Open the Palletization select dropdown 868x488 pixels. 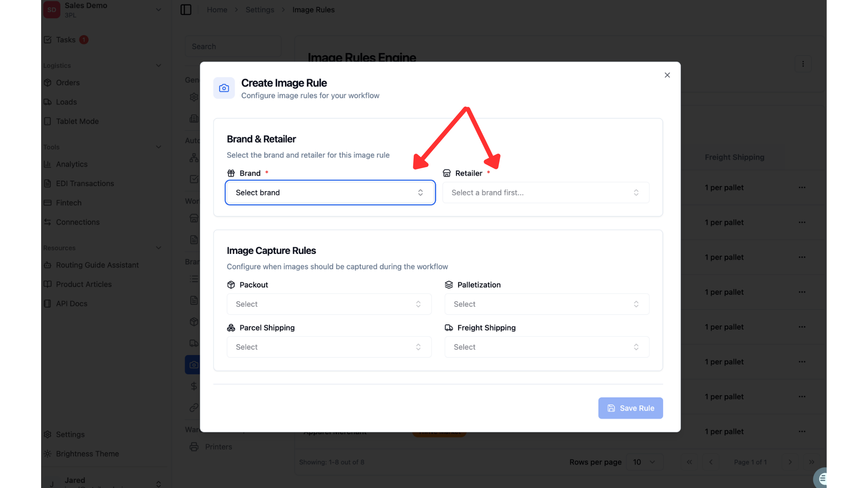[x=547, y=304]
